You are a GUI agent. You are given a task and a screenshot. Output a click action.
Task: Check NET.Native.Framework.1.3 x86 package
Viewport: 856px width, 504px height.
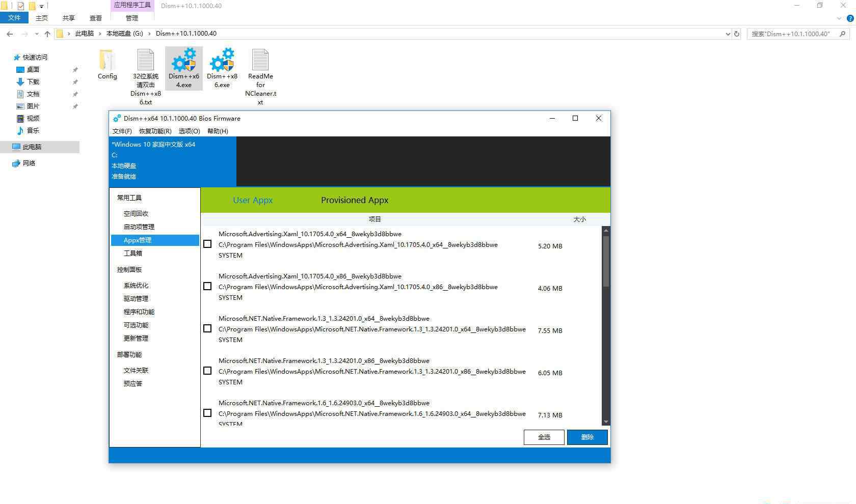(207, 371)
